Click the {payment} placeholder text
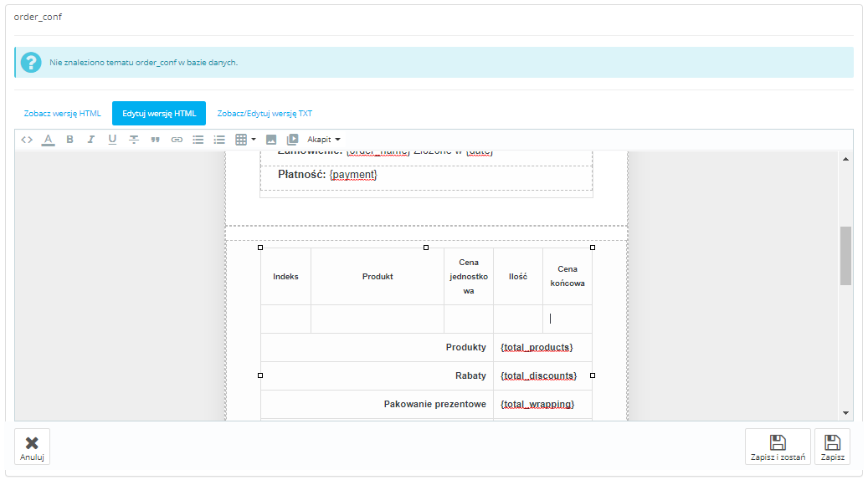868x480 pixels. point(353,175)
